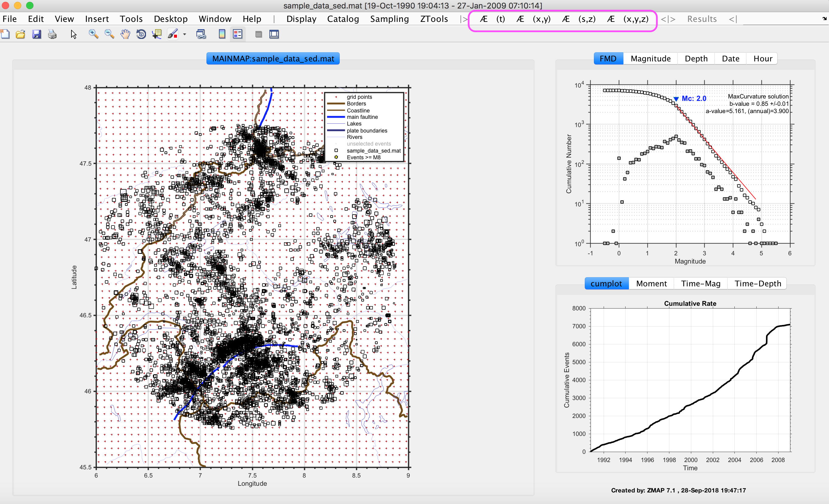
Task: Click the Link Plot icon
Action: pos(201,34)
